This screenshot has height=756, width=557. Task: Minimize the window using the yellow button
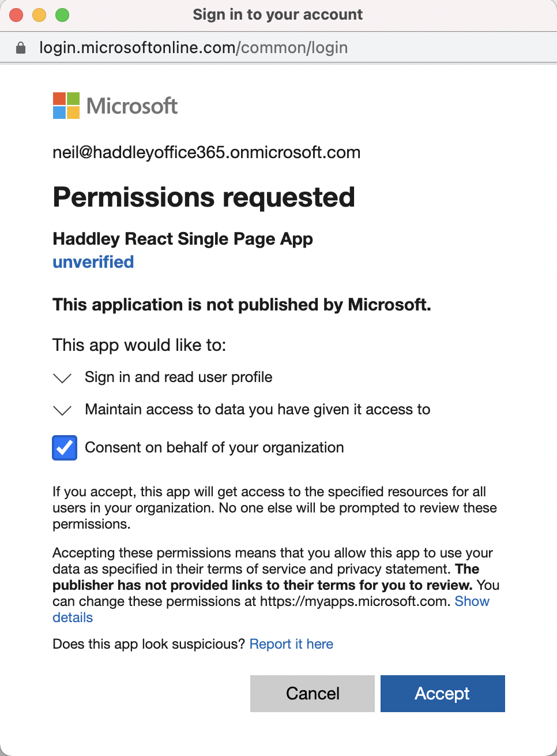tap(39, 15)
